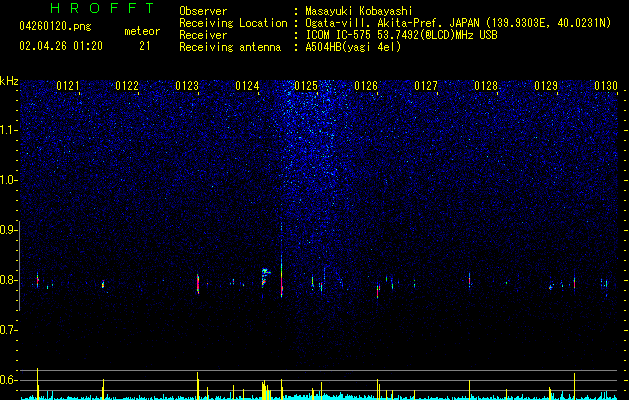Click the 0121 time marker

(68, 86)
